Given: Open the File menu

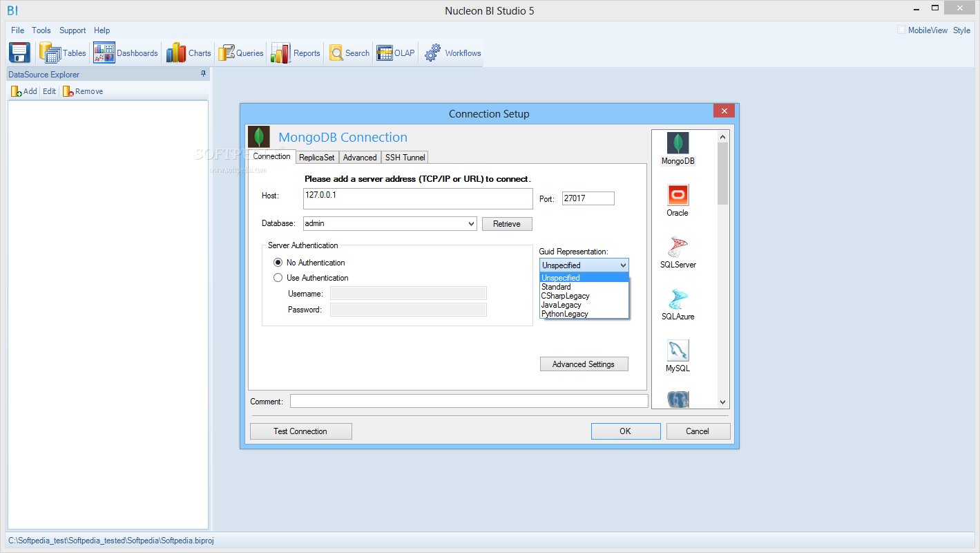Looking at the screenshot, I should point(17,30).
